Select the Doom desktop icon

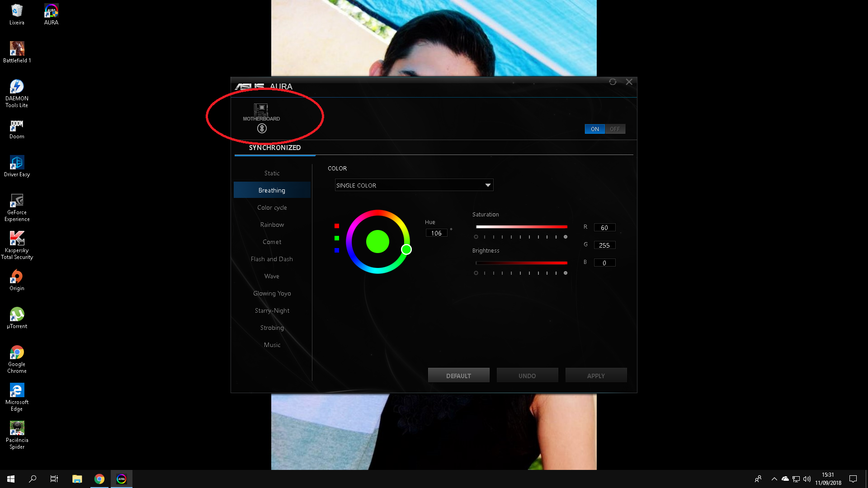coord(17,129)
